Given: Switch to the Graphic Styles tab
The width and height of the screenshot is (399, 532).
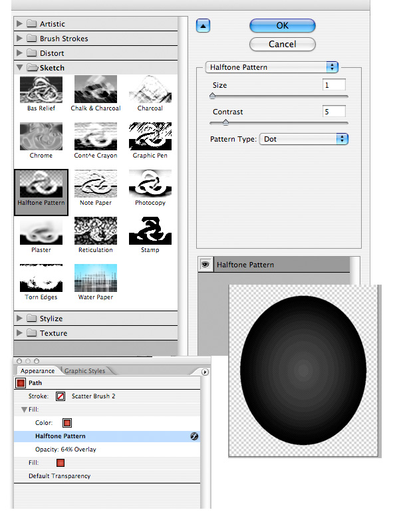Looking at the screenshot, I should click(x=85, y=371).
